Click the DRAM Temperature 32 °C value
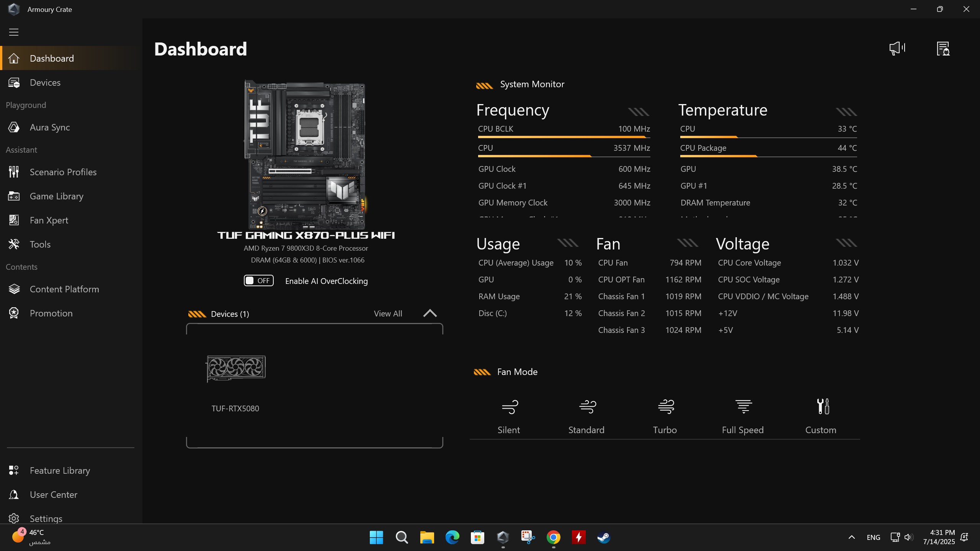The width and height of the screenshot is (980, 551). coord(848,203)
